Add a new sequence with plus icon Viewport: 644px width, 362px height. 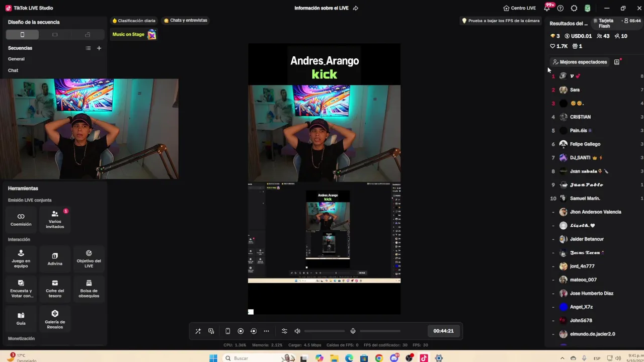click(99, 48)
